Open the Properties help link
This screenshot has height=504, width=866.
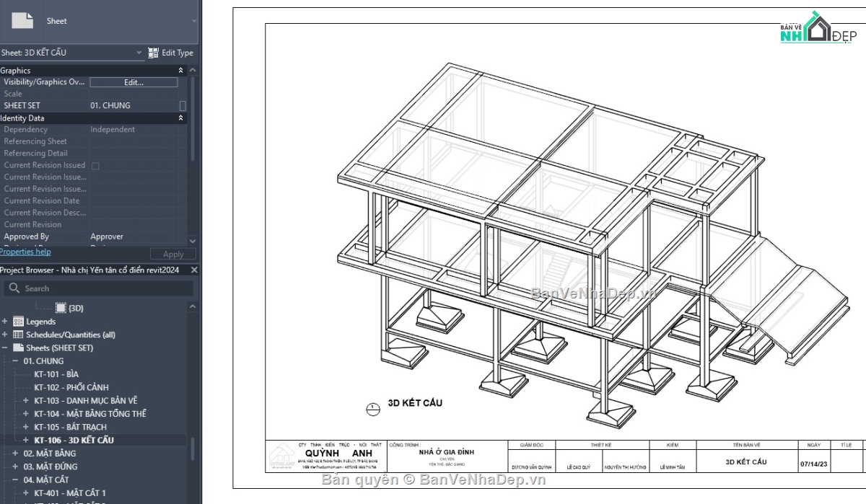coord(25,252)
